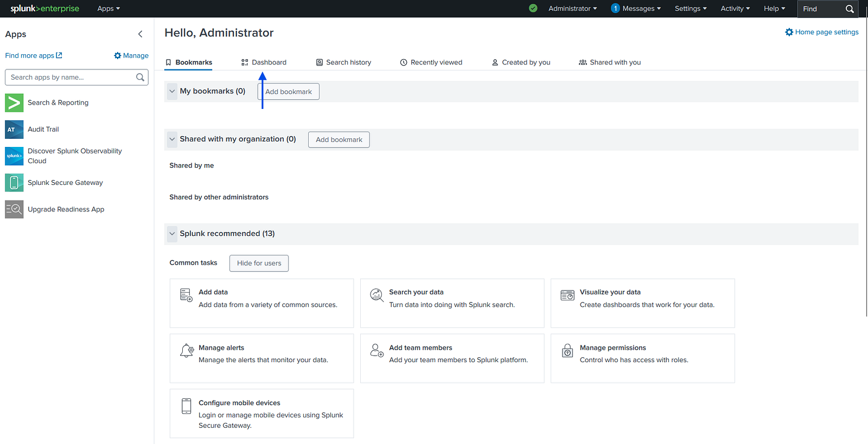Open the Help dropdown menu

pos(775,9)
